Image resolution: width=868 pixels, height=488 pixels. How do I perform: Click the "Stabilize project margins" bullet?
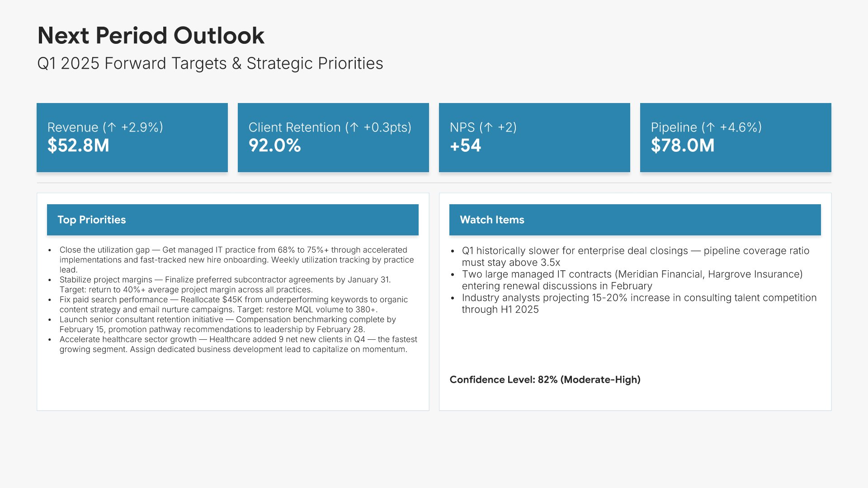pos(226,285)
